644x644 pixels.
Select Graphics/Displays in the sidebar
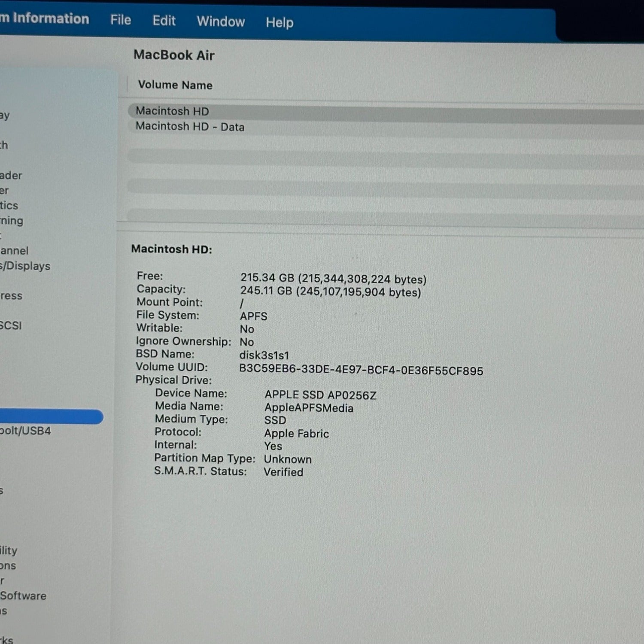pos(25,266)
